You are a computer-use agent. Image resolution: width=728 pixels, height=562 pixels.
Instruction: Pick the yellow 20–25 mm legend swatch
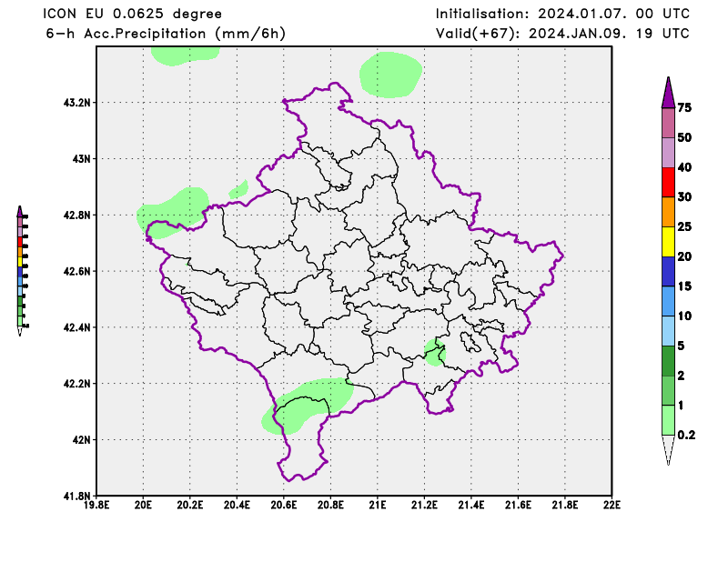[x=668, y=242]
